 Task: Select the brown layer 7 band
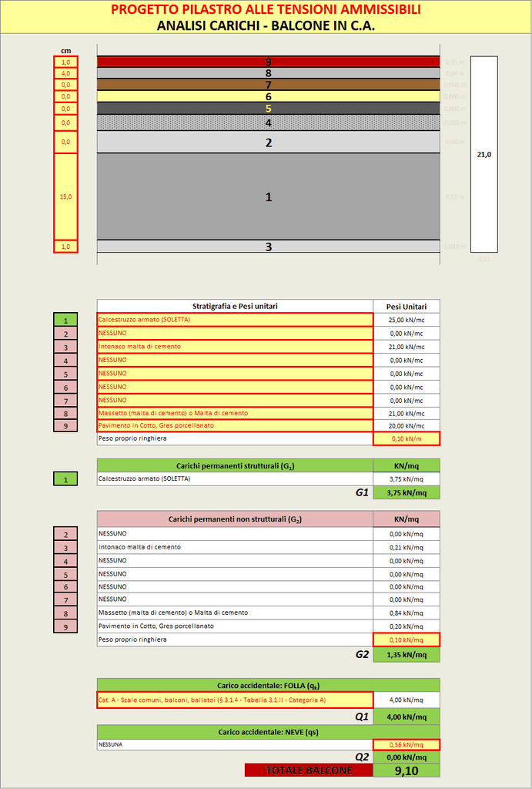(268, 85)
